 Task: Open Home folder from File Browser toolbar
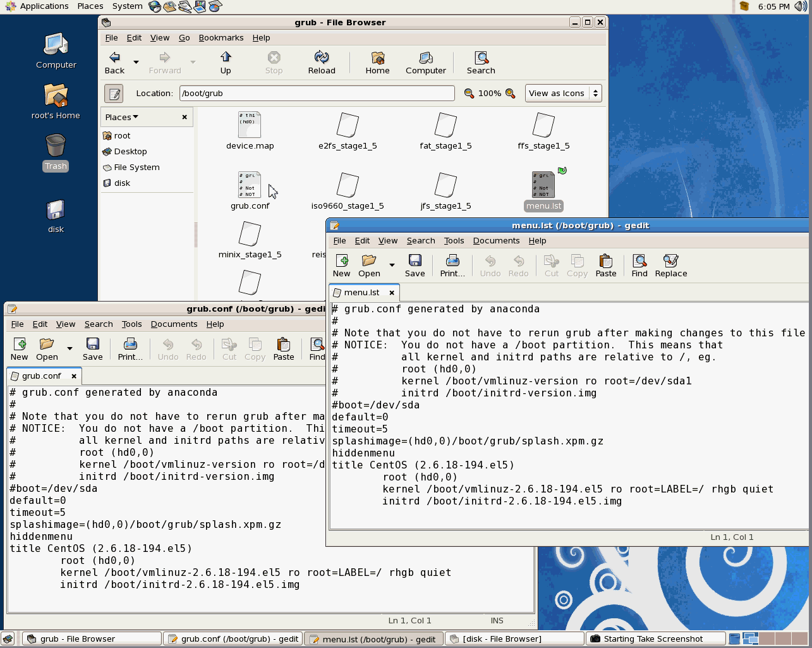pos(377,63)
